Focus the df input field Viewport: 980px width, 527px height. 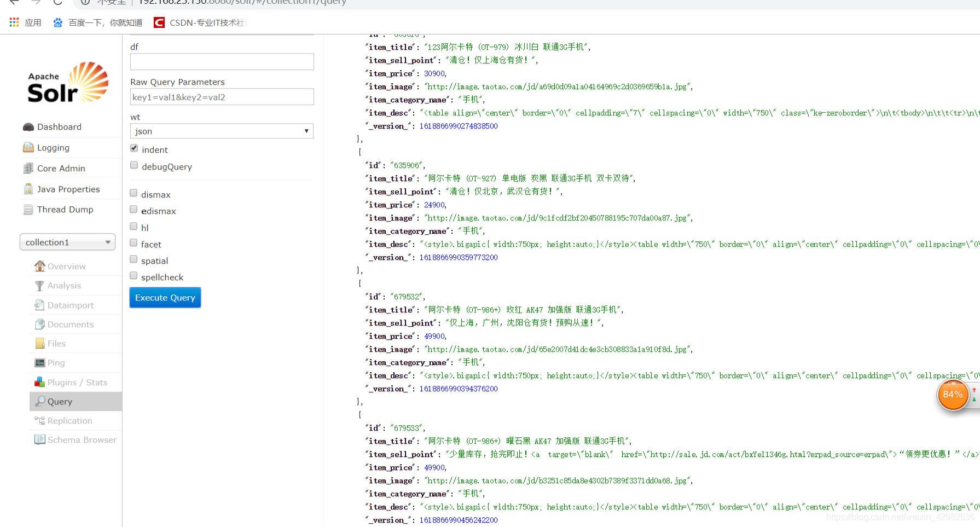pos(222,61)
